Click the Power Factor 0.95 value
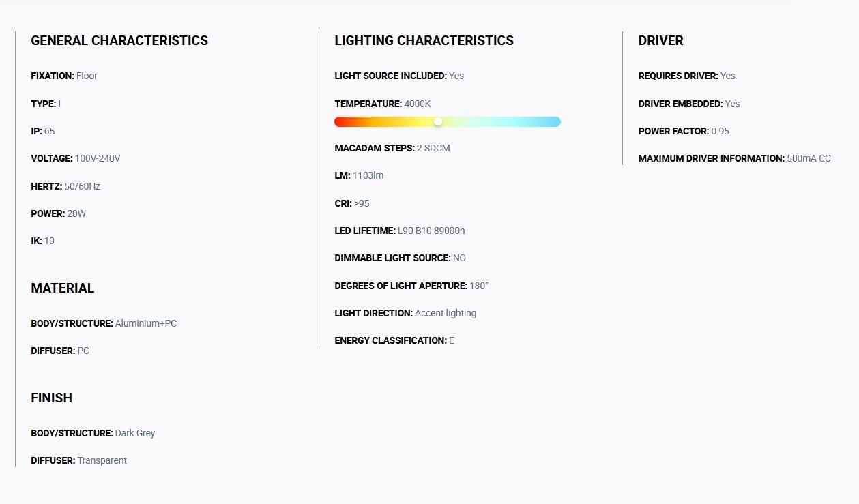 [720, 131]
